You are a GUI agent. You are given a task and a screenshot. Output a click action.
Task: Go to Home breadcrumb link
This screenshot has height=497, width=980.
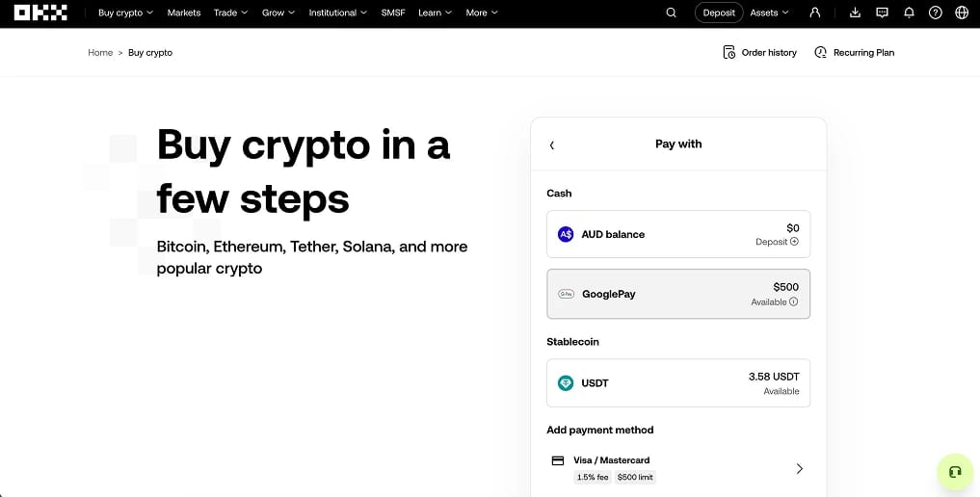click(100, 52)
